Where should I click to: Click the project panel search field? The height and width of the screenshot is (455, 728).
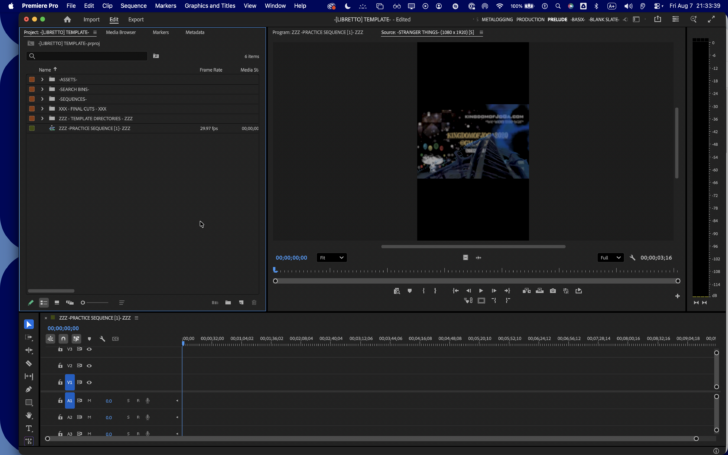(87, 56)
